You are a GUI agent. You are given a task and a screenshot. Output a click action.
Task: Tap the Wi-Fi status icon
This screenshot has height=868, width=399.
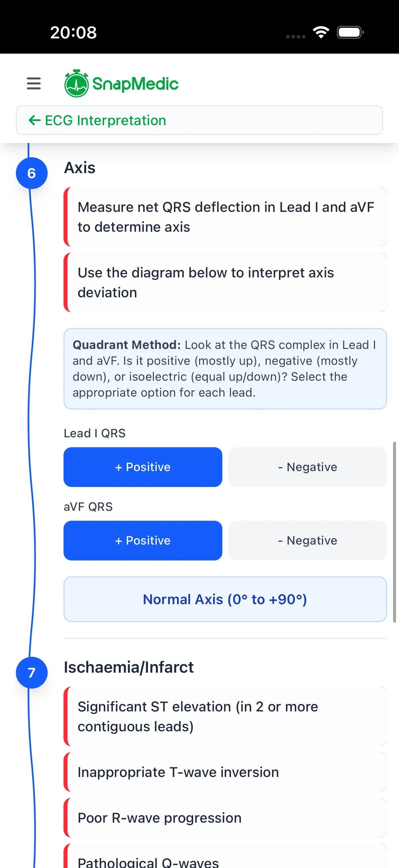coord(321,32)
